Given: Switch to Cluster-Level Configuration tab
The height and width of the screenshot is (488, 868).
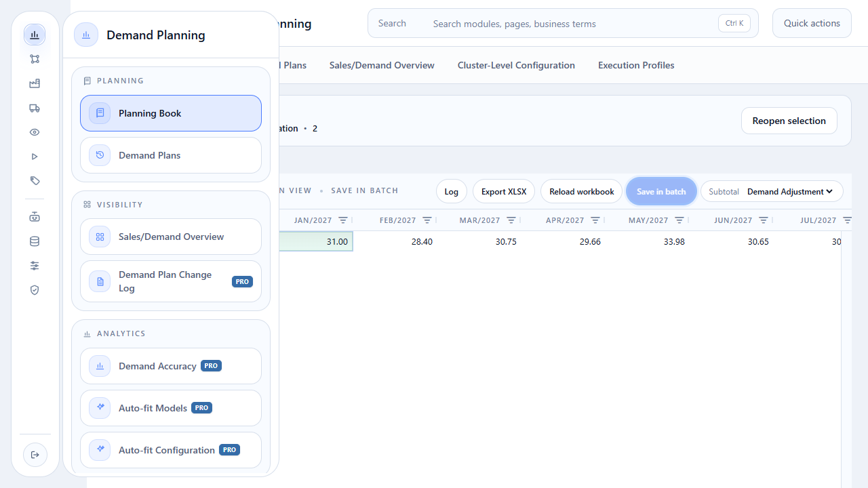Looking at the screenshot, I should [516, 65].
